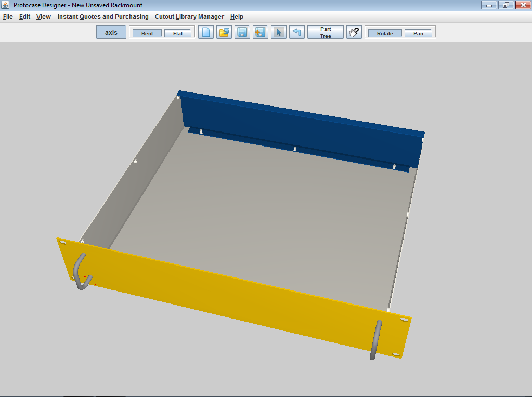The width and height of the screenshot is (532, 397).
Task: Open the Edit menu
Action: coord(24,17)
